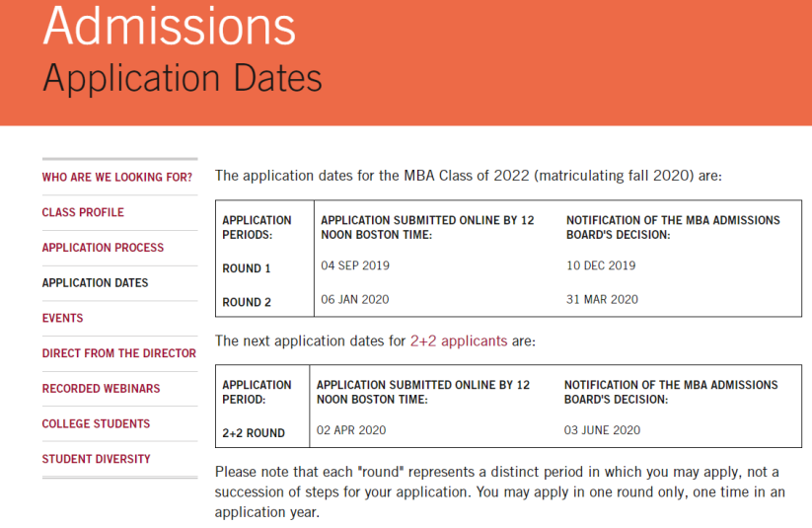Click the 02 APR 2020 submission date
812x528 pixels.
point(351,430)
